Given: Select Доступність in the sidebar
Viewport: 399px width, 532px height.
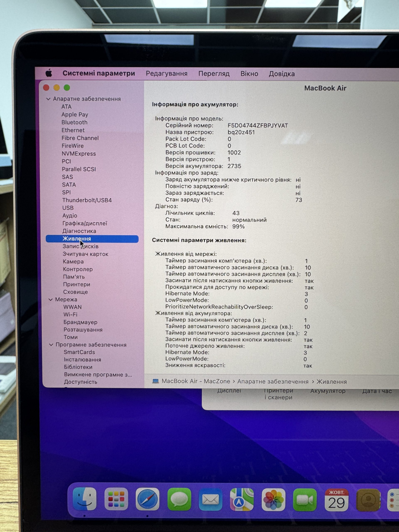Looking at the screenshot, I should (x=81, y=382).
